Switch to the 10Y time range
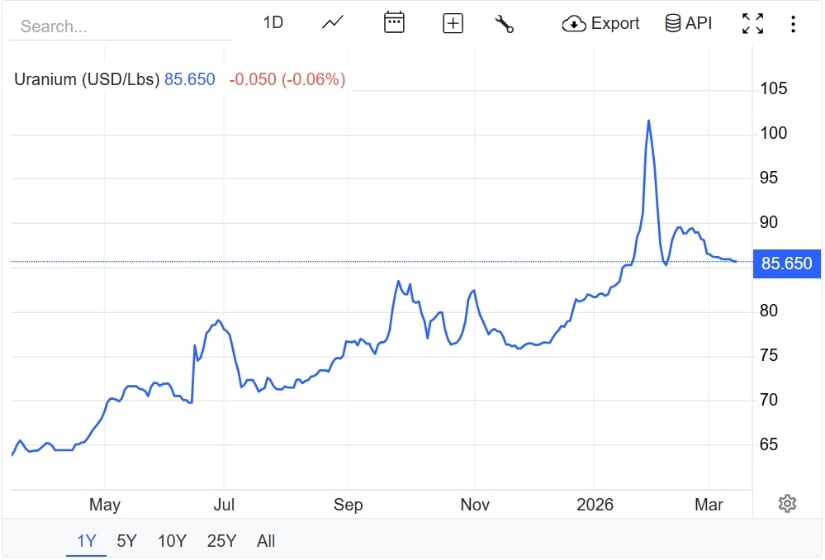This screenshot has height=560, width=825. (171, 541)
